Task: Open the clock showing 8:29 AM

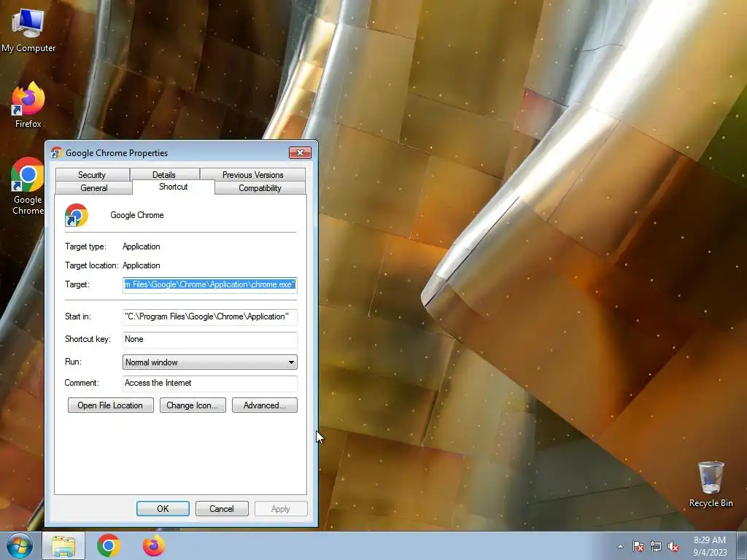Action: click(x=710, y=546)
